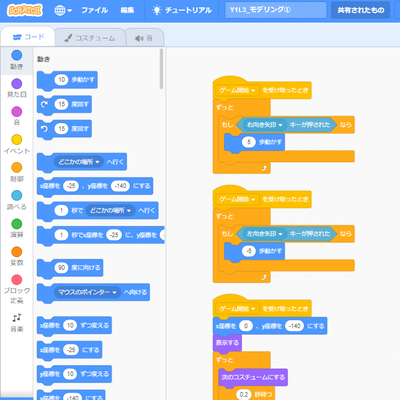This screenshot has height=400, width=400.
Task: Click the blocks palette scrollbar
Action: coord(161,69)
